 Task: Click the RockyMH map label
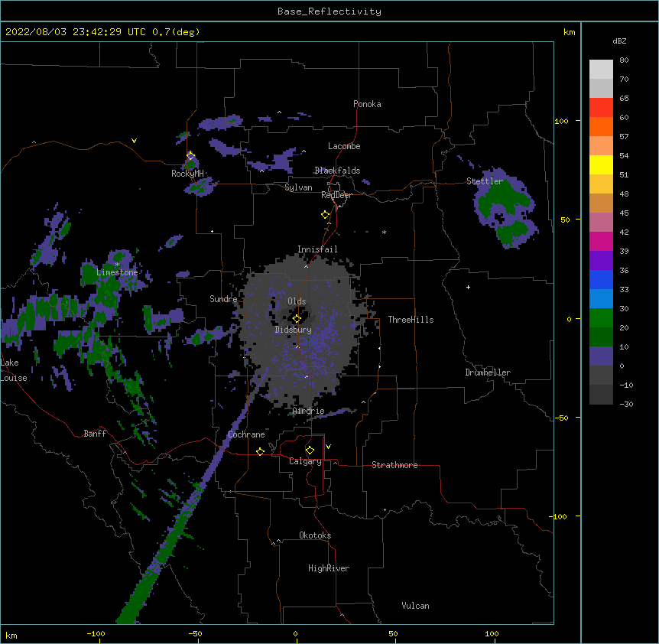[187, 174]
